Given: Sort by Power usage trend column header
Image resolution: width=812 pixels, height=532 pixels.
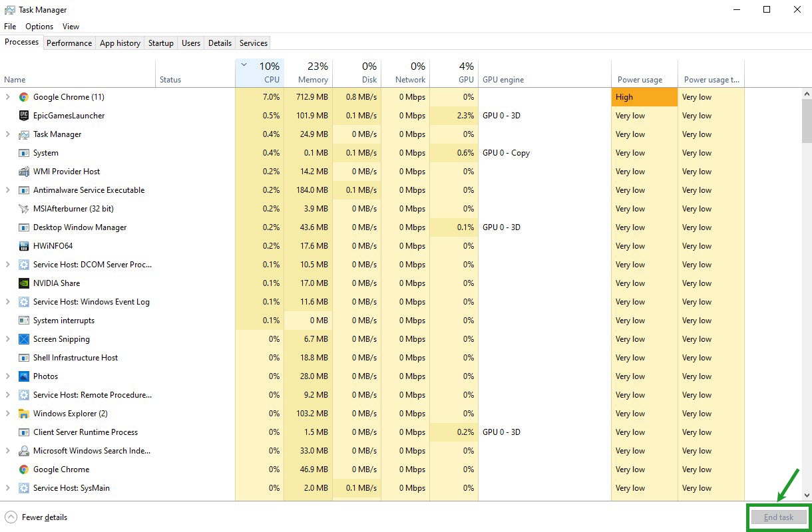Looking at the screenshot, I should tap(711, 72).
